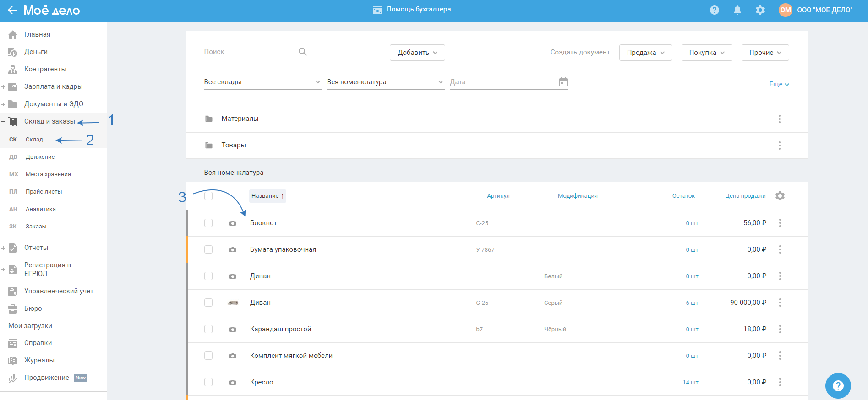Open the blue help chat bubble
Screen dimensions: 868x400
point(838,386)
